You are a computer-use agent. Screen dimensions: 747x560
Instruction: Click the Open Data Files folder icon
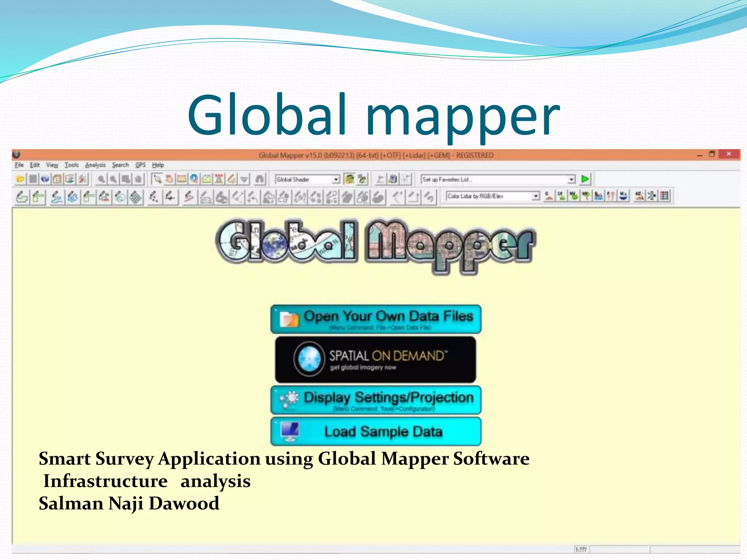20,179
